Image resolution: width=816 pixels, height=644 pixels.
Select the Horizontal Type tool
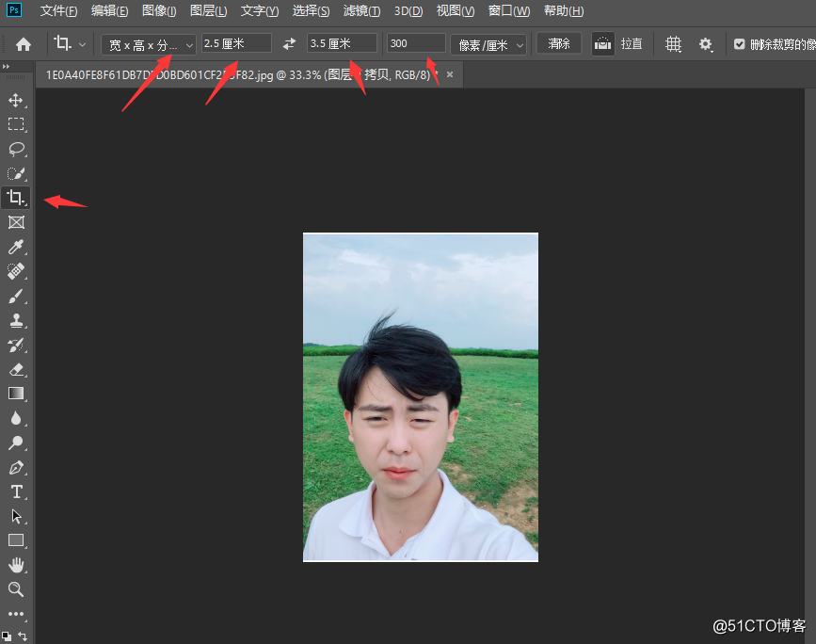coord(16,492)
